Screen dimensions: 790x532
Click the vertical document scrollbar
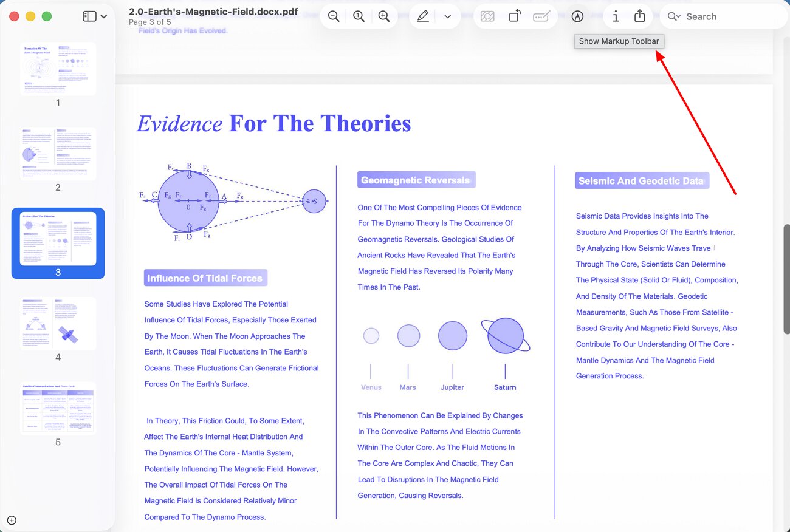pos(786,279)
